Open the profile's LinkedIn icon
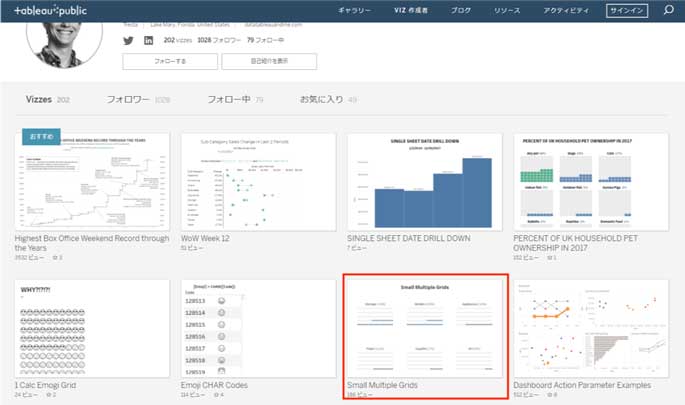 (x=149, y=40)
